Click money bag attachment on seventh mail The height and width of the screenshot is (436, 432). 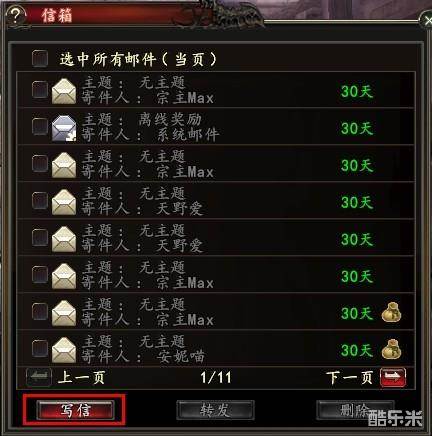coord(391,312)
